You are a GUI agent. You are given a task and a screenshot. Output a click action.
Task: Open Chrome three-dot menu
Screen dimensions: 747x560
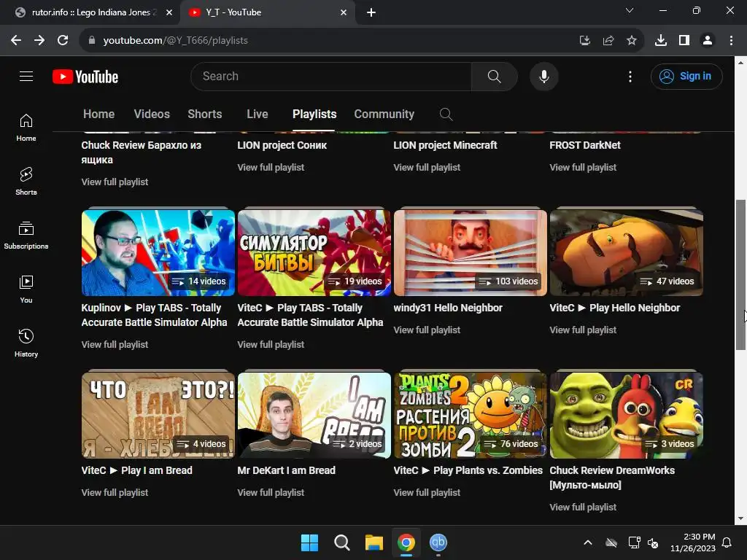tap(731, 41)
